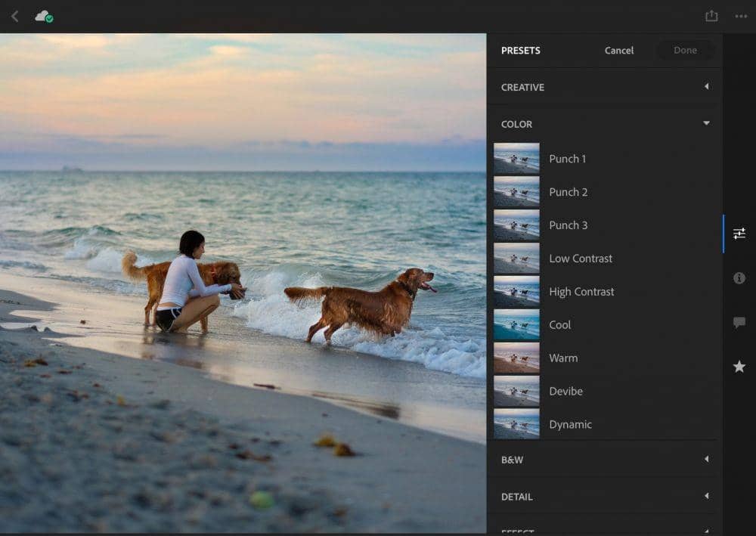Image resolution: width=756 pixels, height=536 pixels.
Task: Select the edit sliders panel icon
Action: [x=739, y=234]
